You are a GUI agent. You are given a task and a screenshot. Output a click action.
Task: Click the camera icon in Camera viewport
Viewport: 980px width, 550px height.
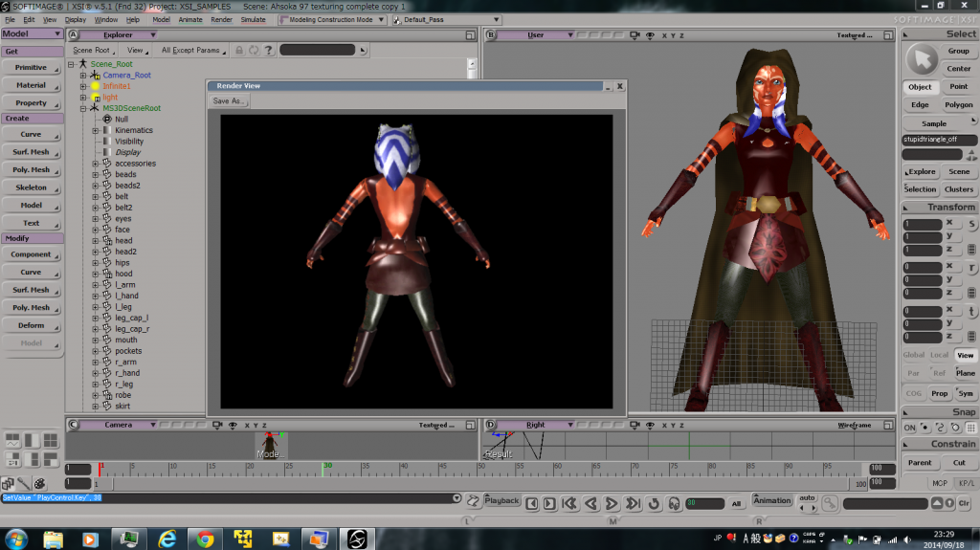tap(217, 425)
